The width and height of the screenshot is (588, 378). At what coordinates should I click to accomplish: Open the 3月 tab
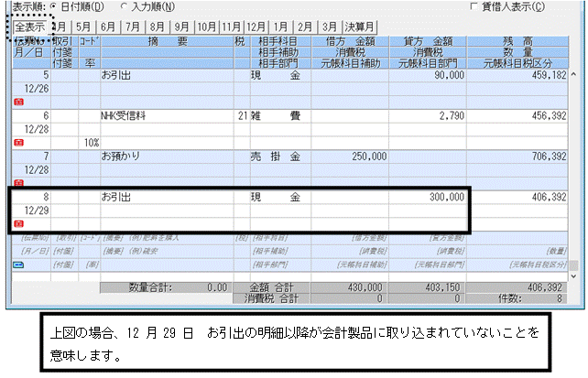(329, 27)
